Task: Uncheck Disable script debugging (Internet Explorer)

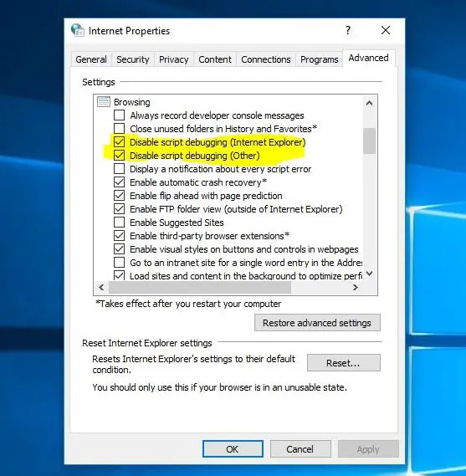Action: [119, 142]
